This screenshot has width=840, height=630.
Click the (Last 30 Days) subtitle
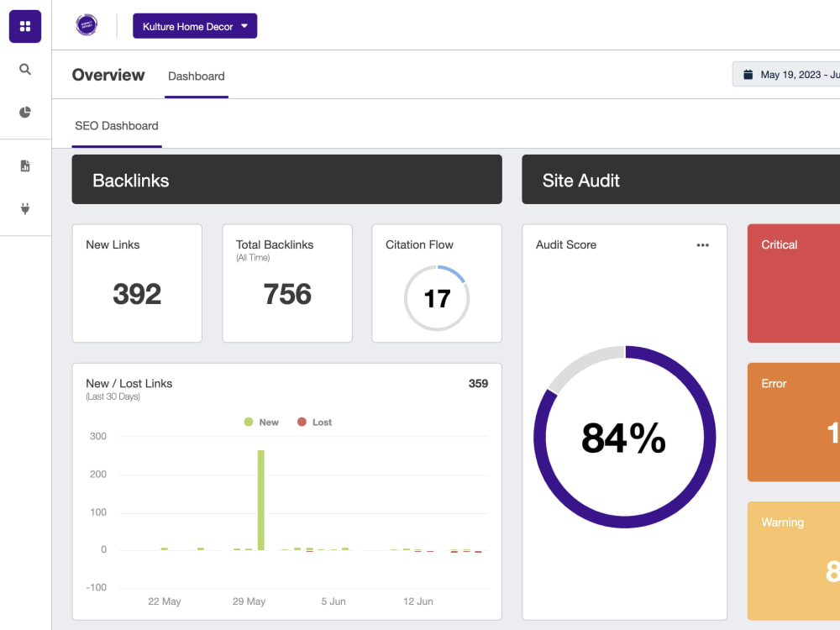[113, 397]
